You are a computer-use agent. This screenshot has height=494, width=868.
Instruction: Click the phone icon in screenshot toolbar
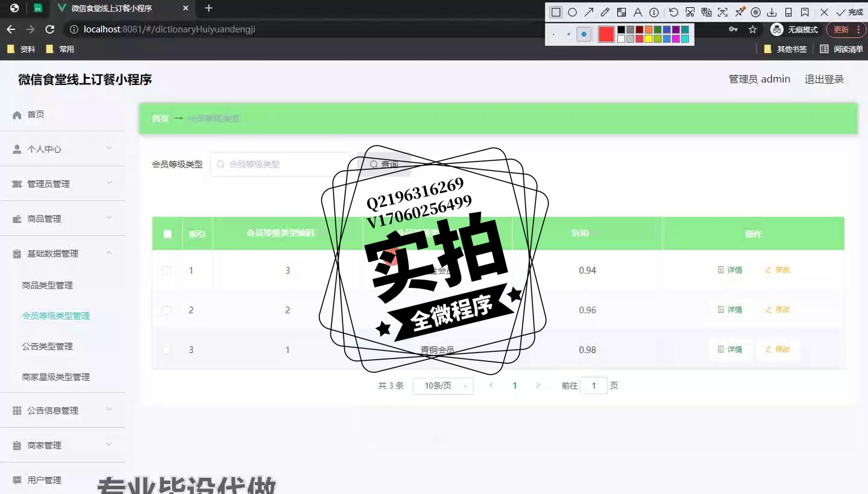pos(788,12)
